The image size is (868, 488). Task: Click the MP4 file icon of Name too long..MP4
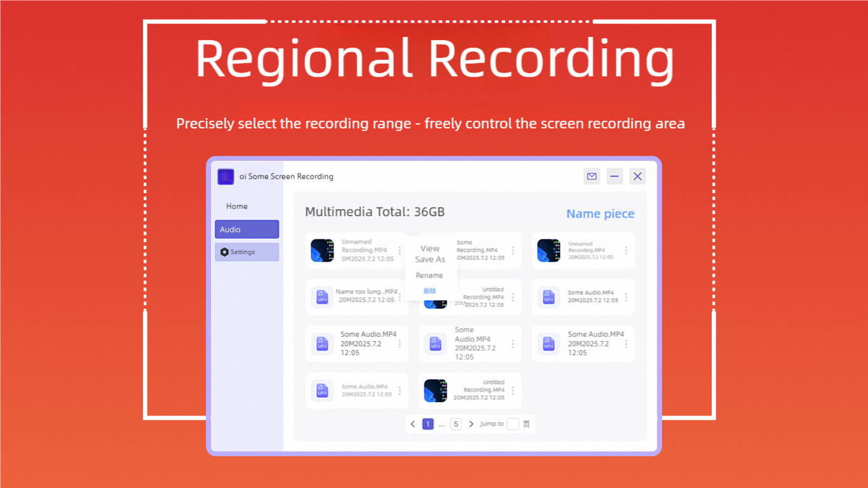[322, 297]
